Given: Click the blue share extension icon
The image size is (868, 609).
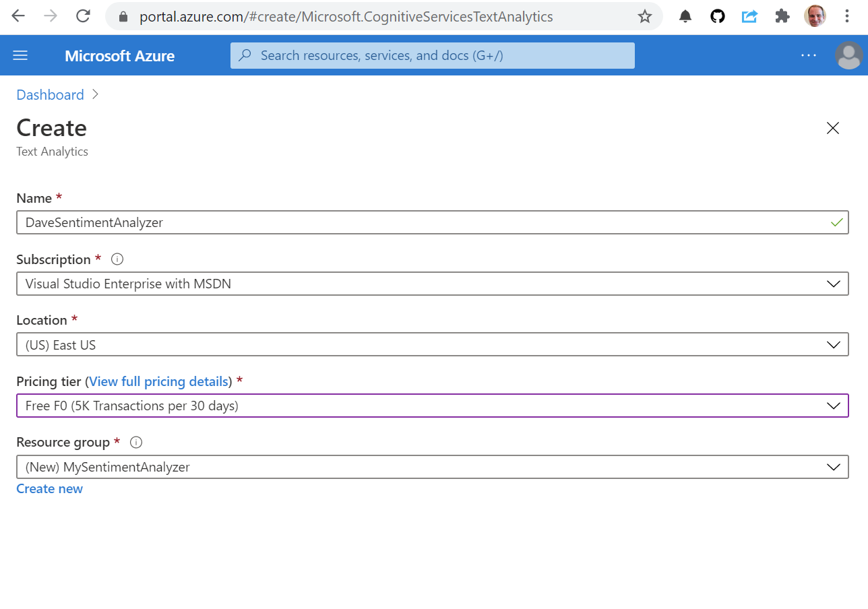Looking at the screenshot, I should [x=749, y=15].
